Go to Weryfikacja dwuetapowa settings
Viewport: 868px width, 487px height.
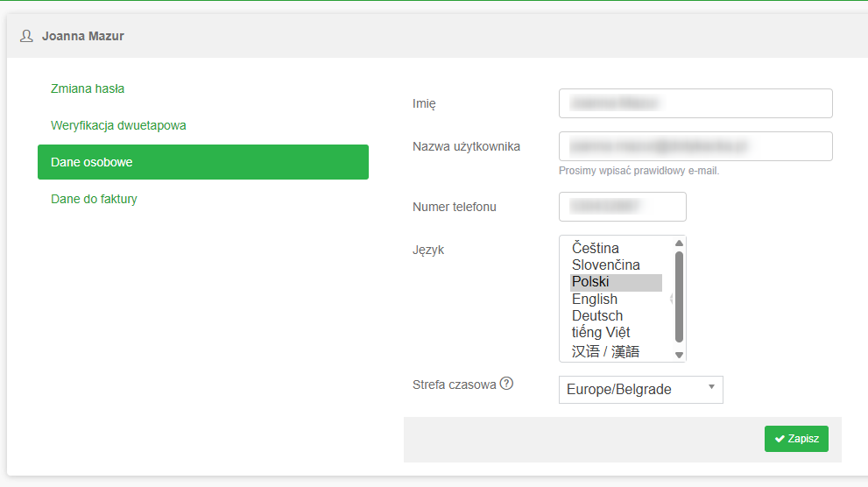(118, 125)
